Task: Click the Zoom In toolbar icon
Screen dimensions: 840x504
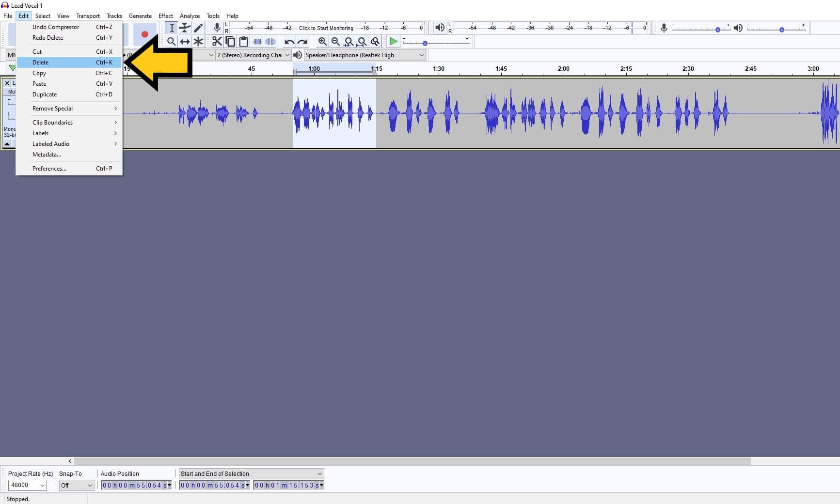Action: tap(323, 41)
